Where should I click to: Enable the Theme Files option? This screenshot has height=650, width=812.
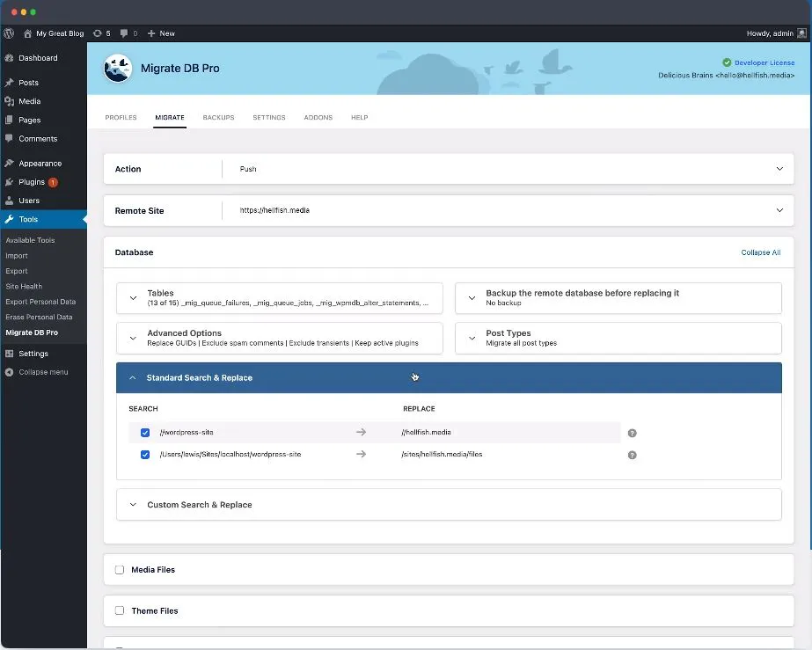[120, 611]
